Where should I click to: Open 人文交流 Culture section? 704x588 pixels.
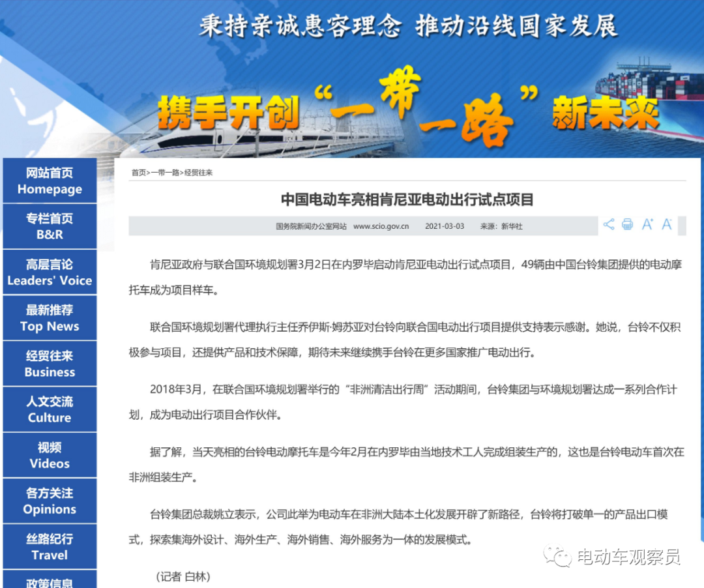click(50, 409)
